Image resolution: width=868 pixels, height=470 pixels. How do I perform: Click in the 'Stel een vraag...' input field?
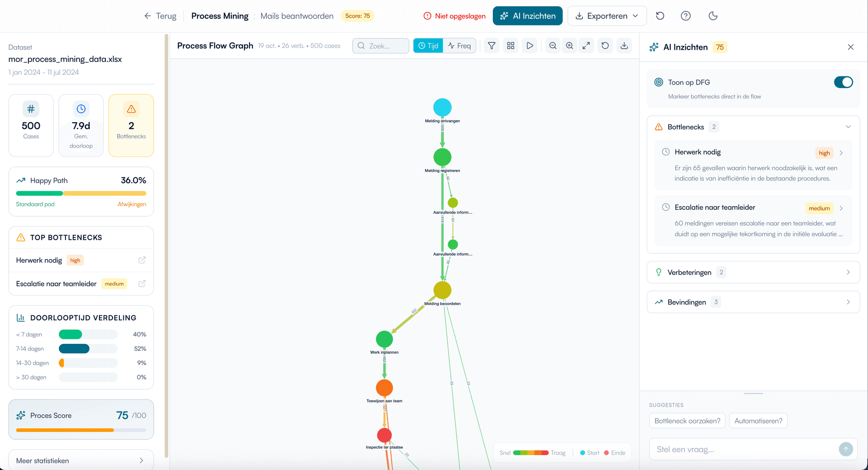[x=732, y=449]
